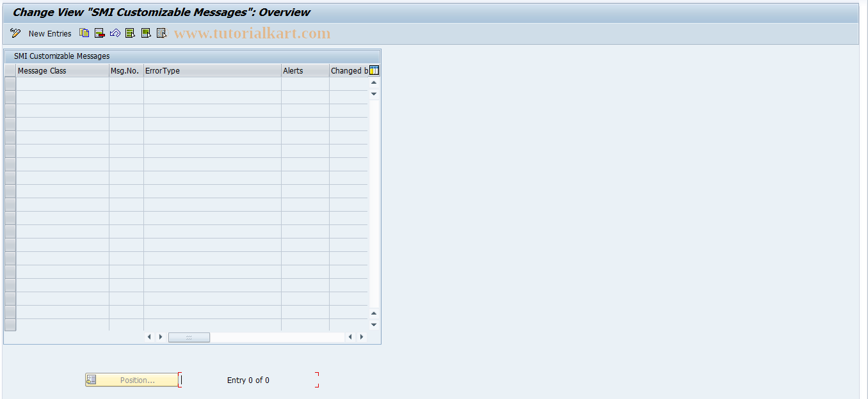Click the scroll up arrow at top of table
The image size is (868, 399).
[x=374, y=82]
